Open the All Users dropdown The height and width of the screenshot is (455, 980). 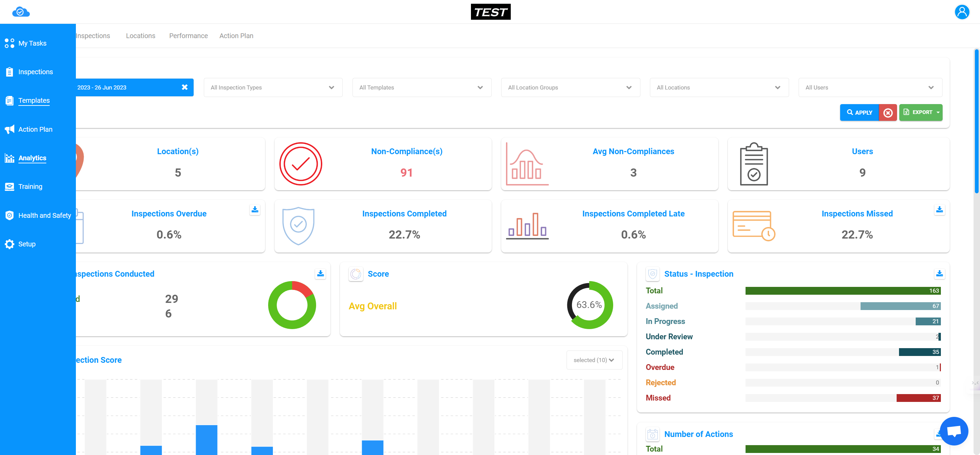[x=870, y=87]
